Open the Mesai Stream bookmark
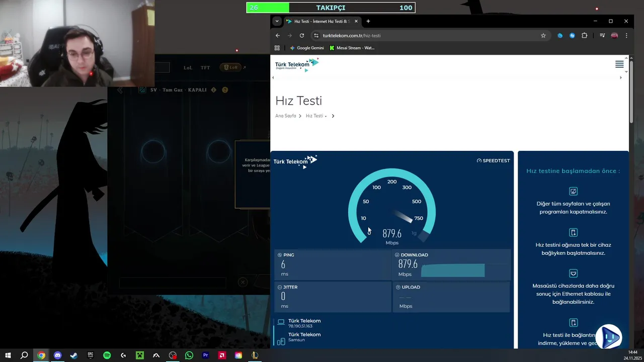The width and height of the screenshot is (644, 362). coord(352,48)
